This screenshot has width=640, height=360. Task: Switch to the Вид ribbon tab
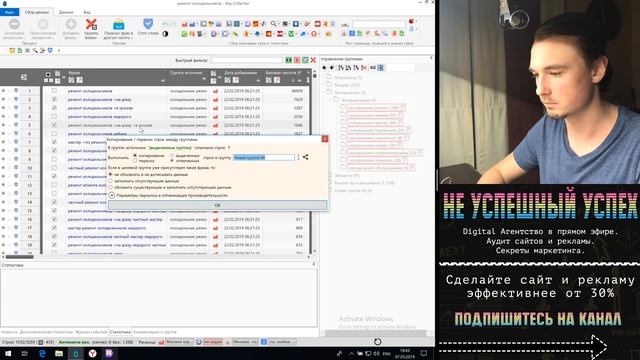coord(87,12)
